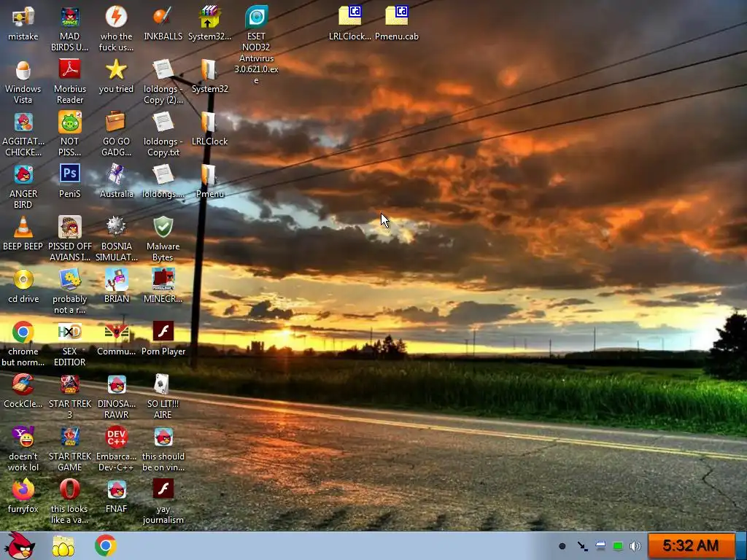The width and height of the screenshot is (747, 560).
Task: Launch Chrome from the taskbar
Action: coord(105,545)
